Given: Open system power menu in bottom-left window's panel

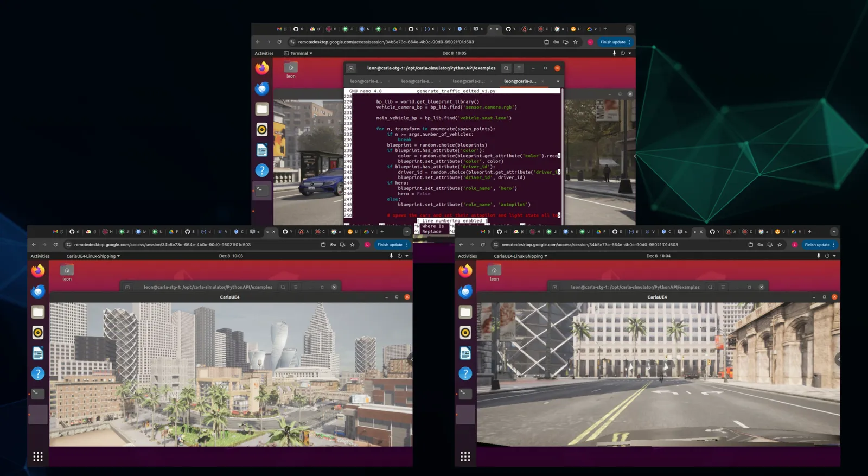Looking at the screenshot, I should pyautogui.click(x=402, y=256).
